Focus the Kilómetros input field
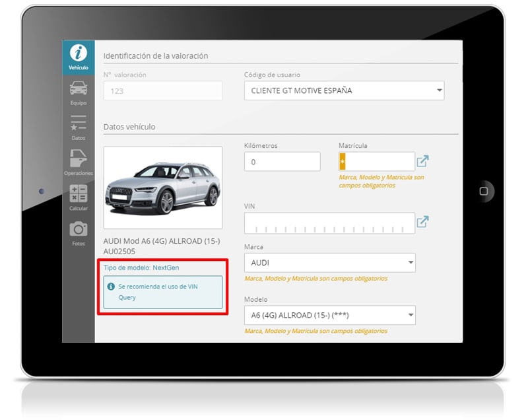 [282, 162]
